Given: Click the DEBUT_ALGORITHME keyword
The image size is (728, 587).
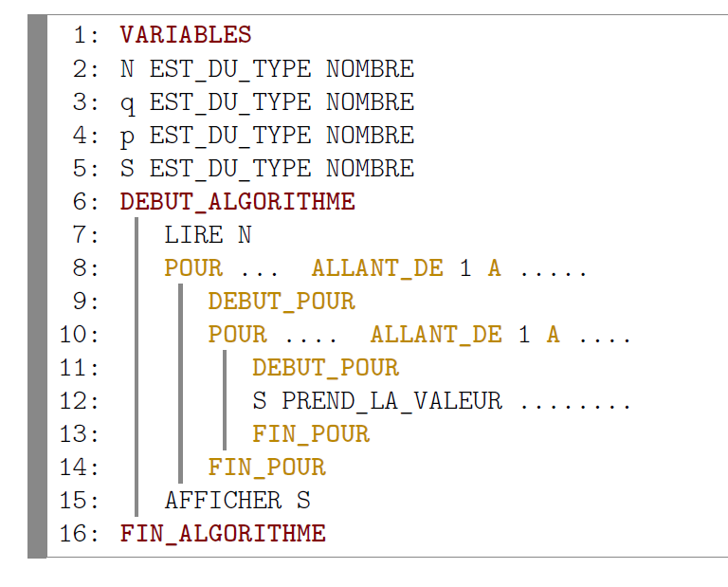Looking at the screenshot, I should point(237,202).
